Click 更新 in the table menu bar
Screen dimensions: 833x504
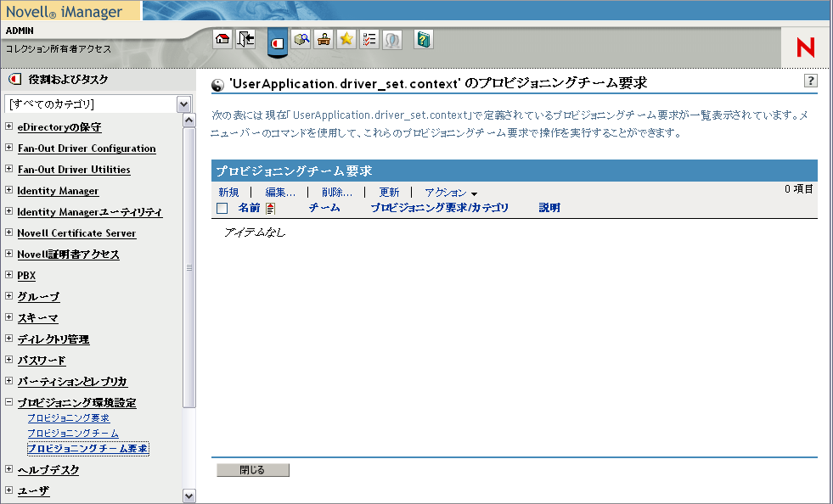(389, 193)
